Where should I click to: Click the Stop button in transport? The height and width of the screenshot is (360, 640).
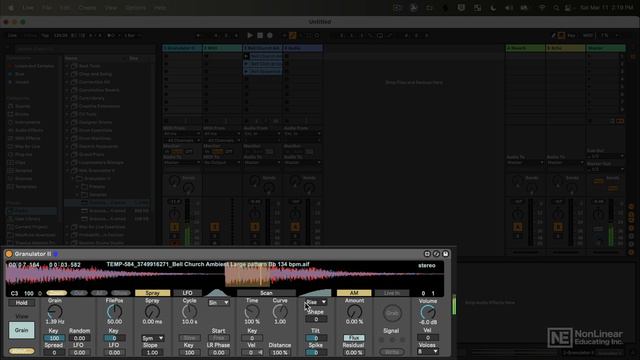click(260, 36)
